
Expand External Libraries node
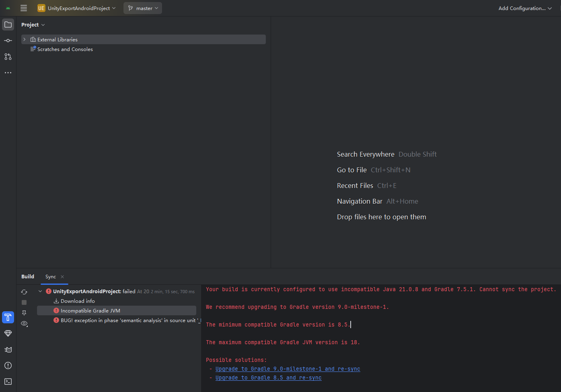(25, 39)
